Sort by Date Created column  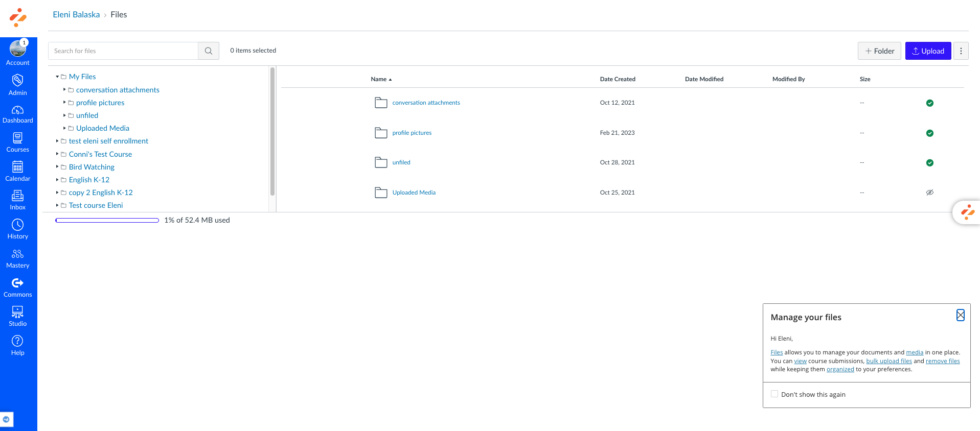point(618,79)
